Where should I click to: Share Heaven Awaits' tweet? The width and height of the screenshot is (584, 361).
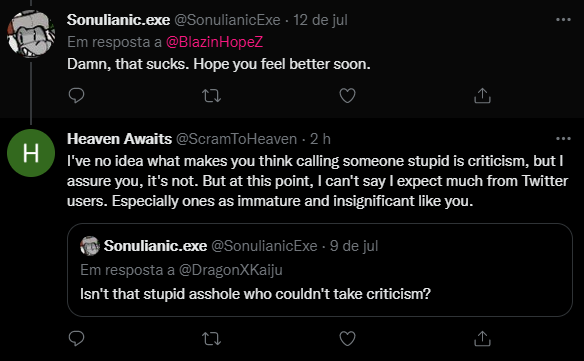[x=482, y=339]
